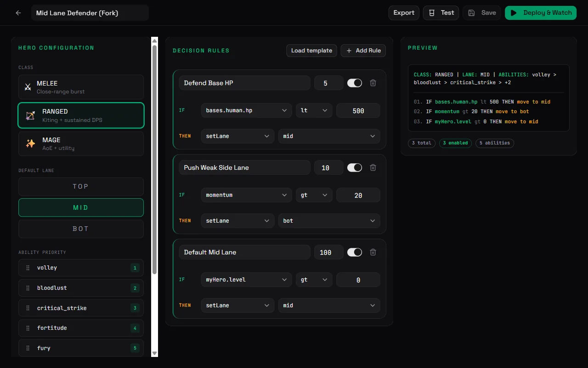This screenshot has height=368, width=588.
Task: Grab the drag handle for volley
Action: pos(28,268)
